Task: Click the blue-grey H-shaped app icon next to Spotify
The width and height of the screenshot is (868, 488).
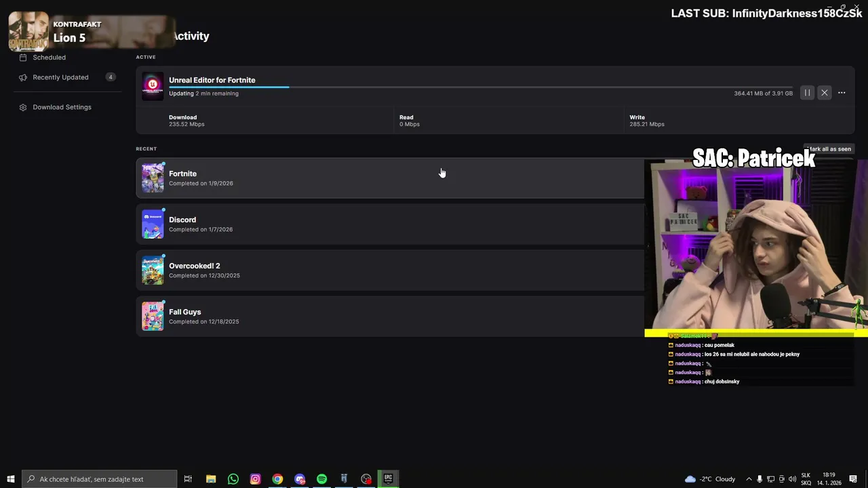Action: pos(344,479)
